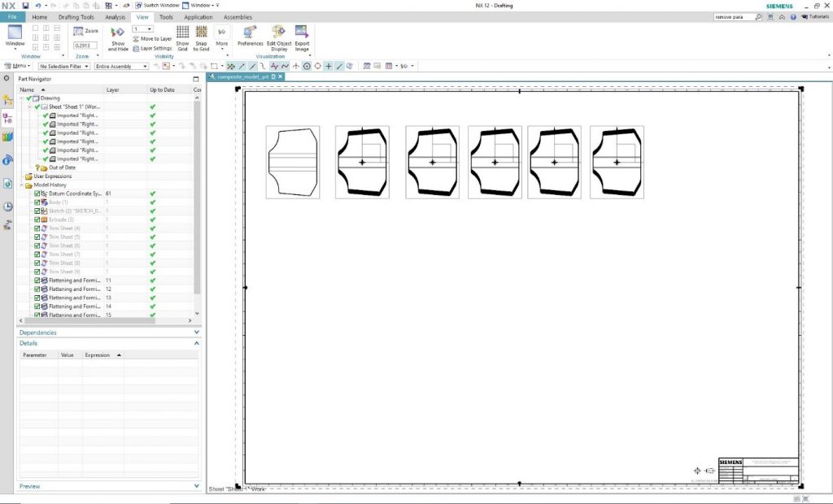Click the Save icon in title bar
Image resolution: width=833 pixels, height=504 pixels.
pyautogui.click(x=25, y=6)
